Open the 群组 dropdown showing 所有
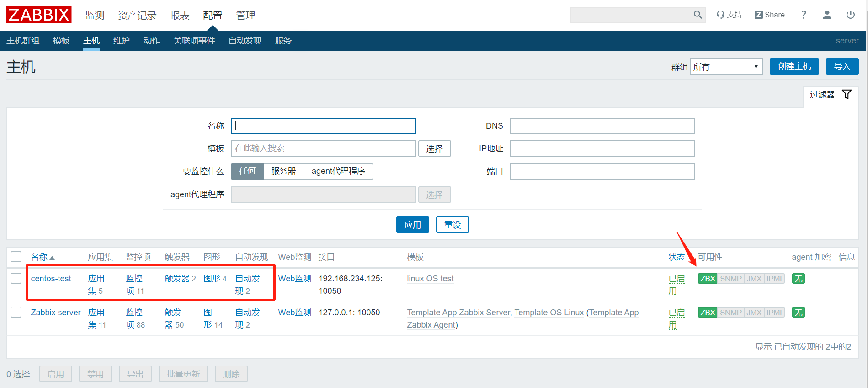The height and width of the screenshot is (388, 868). coord(726,67)
